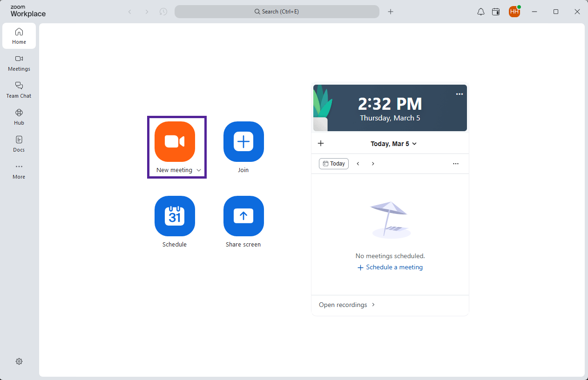Open Settings via the gear icon
The width and height of the screenshot is (588, 380).
(x=19, y=361)
